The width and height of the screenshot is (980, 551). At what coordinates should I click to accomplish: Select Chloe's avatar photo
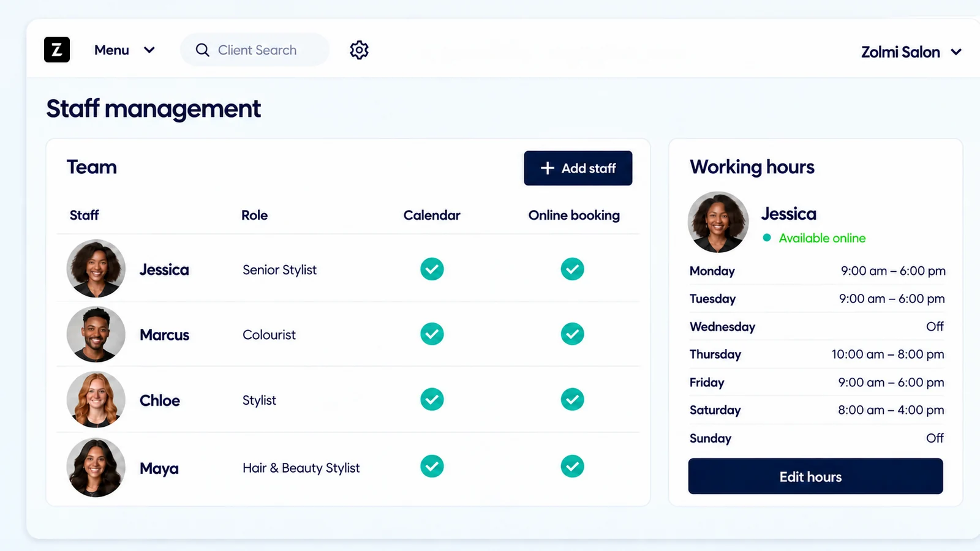(x=96, y=400)
